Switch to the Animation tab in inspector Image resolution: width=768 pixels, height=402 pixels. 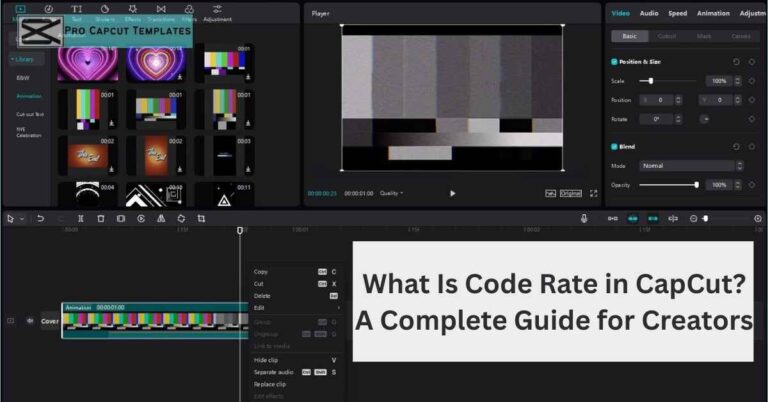pyautogui.click(x=713, y=13)
